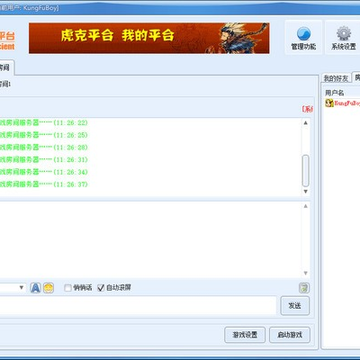Open the emoji smiley picker
The image size is (360, 360).
point(48,287)
